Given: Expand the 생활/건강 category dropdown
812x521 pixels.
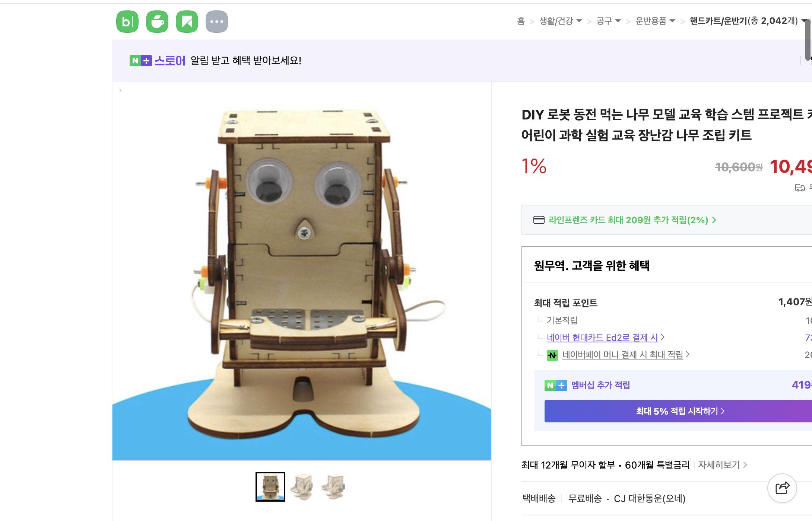Looking at the screenshot, I should click(x=580, y=21).
